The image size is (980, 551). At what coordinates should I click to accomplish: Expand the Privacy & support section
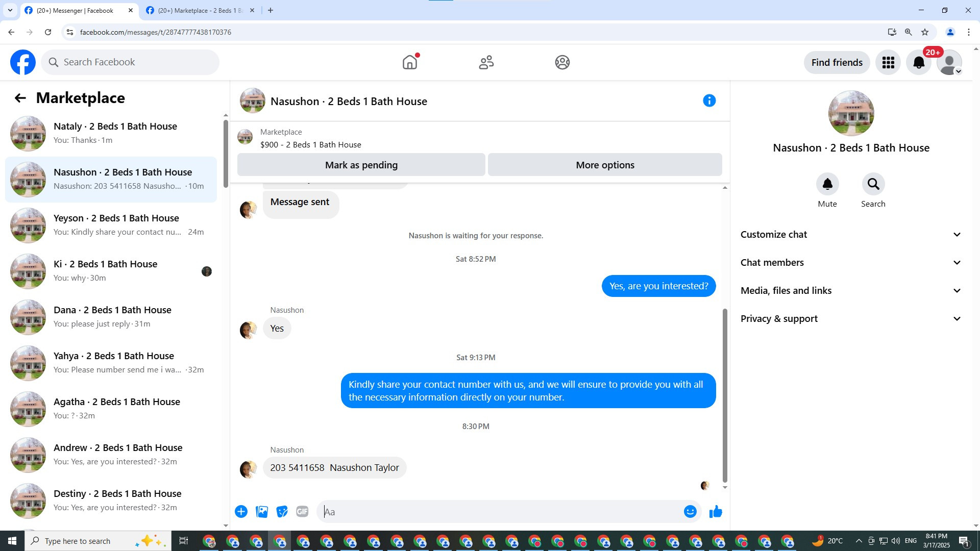(851, 319)
